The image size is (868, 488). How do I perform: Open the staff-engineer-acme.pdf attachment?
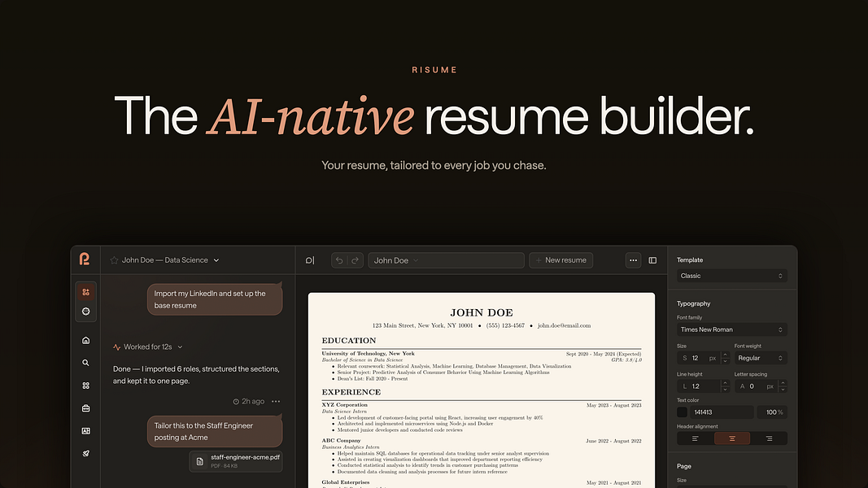[237, 461]
